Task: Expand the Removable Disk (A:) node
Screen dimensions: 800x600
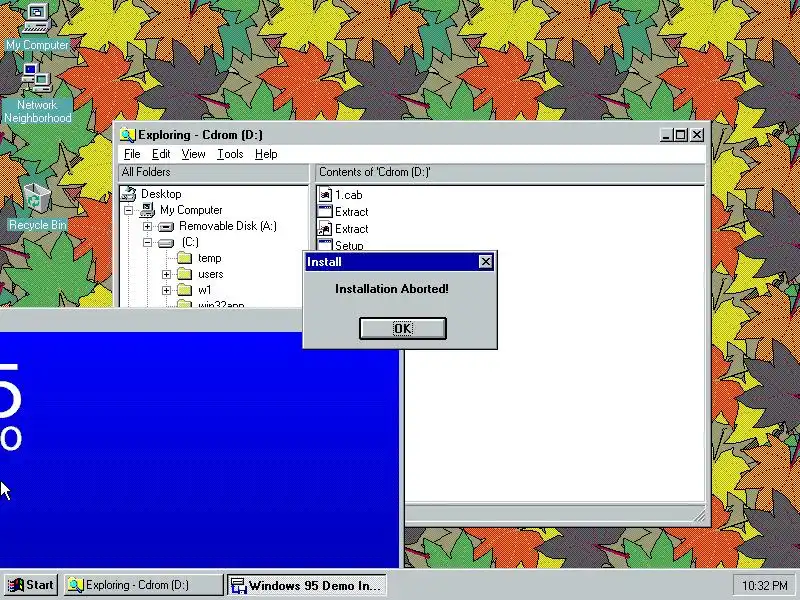Action: pyautogui.click(x=147, y=226)
